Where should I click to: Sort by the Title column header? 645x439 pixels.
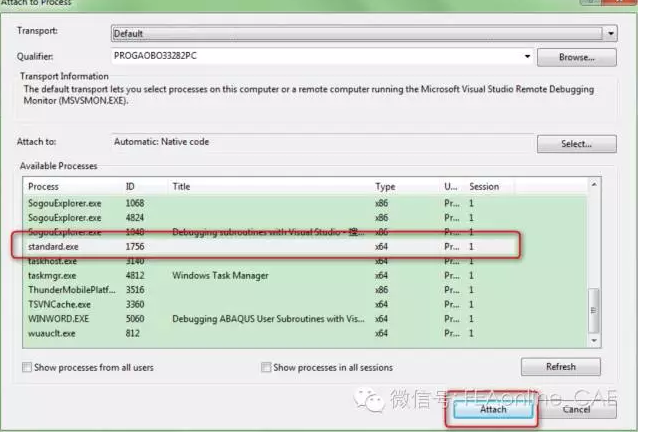(270, 187)
